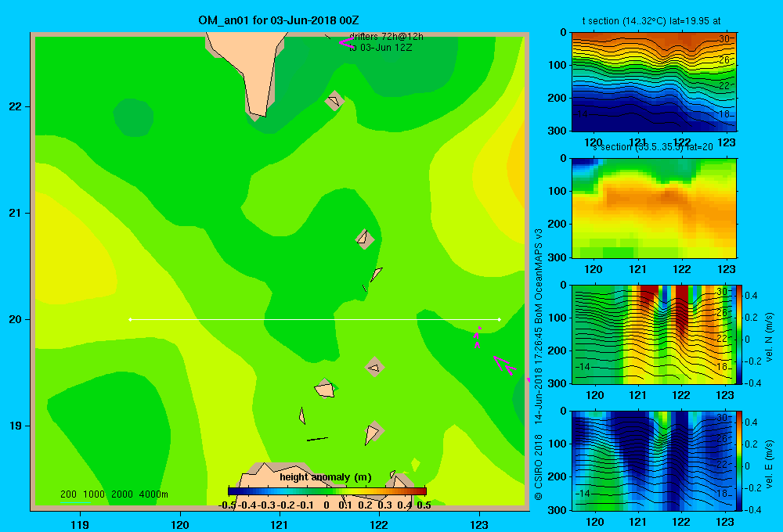Click longitude label 122 under main map

click(380, 524)
